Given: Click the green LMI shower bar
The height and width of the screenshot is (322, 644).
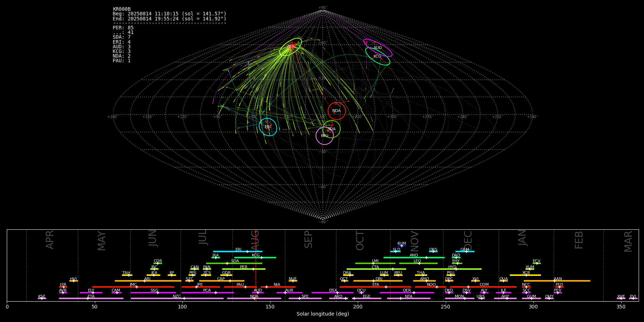Looking at the screenshot, I should click(x=375, y=263).
